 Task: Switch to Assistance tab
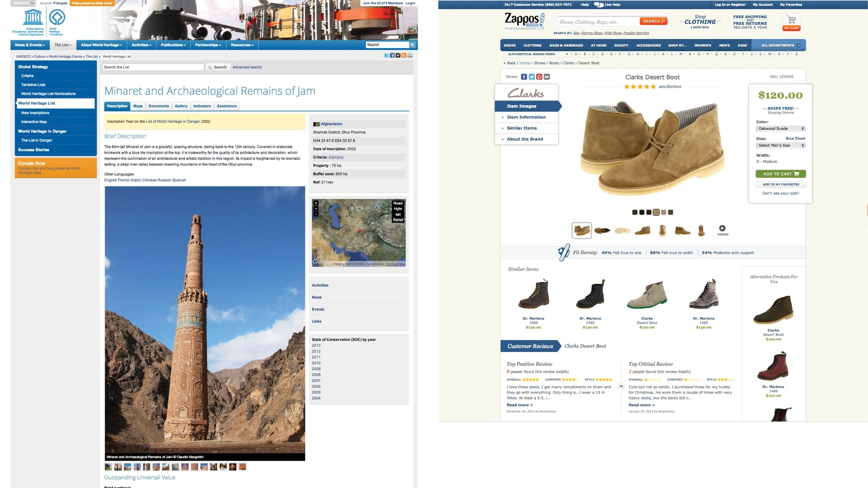coord(227,106)
